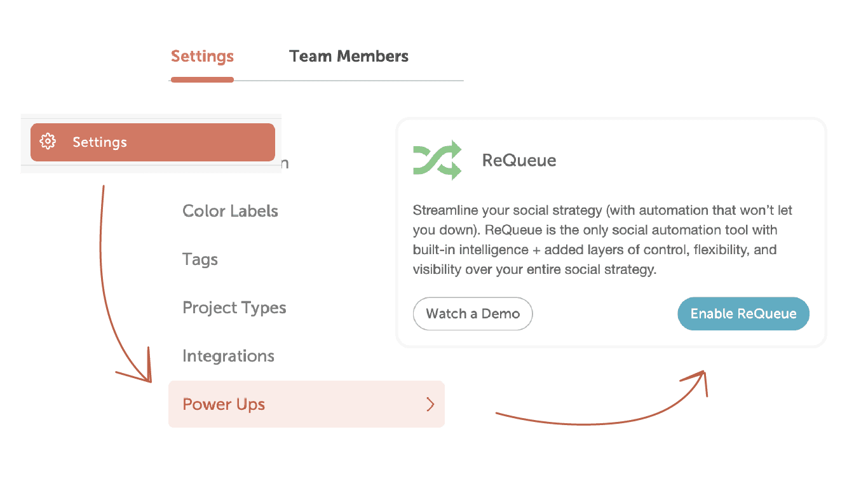This screenshot has height=488, width=868.
Task: Click the Enable ReQueue button
Action: click(743, 314)
